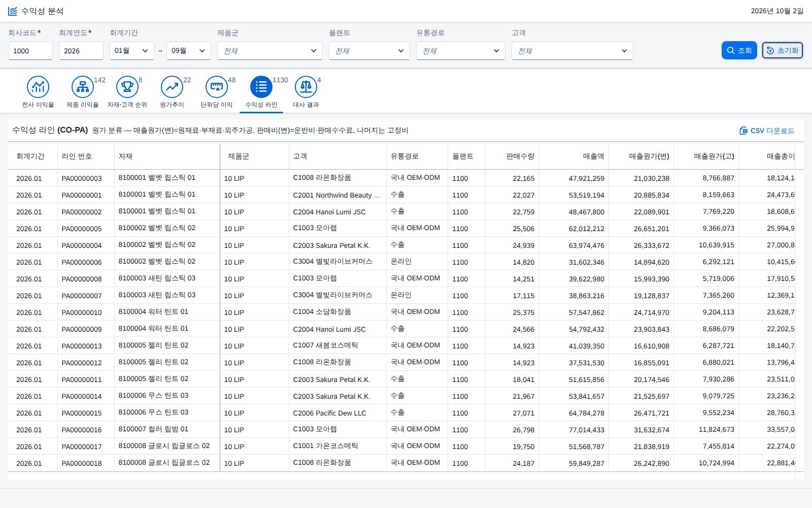Click the 매출원가(고) column header
The width and height of the screenshot is (812, 508).
tap(706, 156)
